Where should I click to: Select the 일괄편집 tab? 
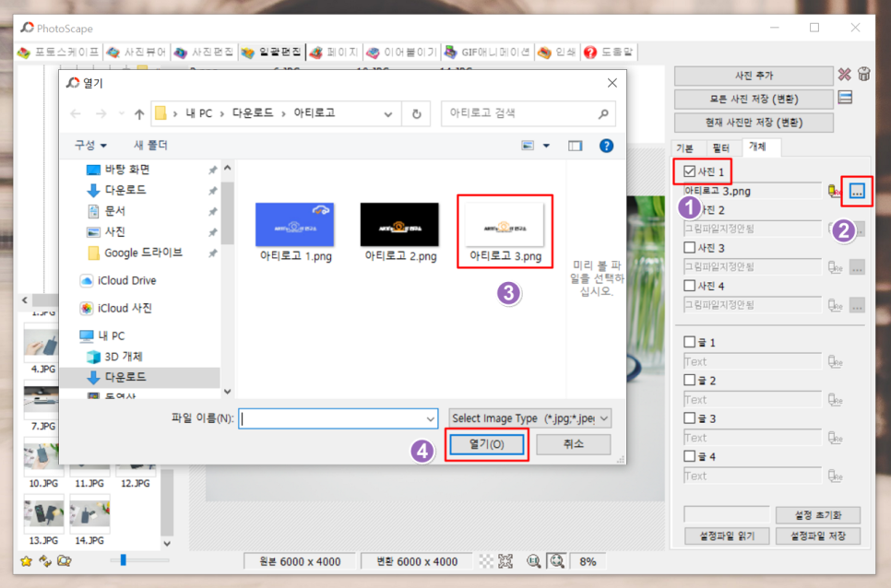[272, 53]
